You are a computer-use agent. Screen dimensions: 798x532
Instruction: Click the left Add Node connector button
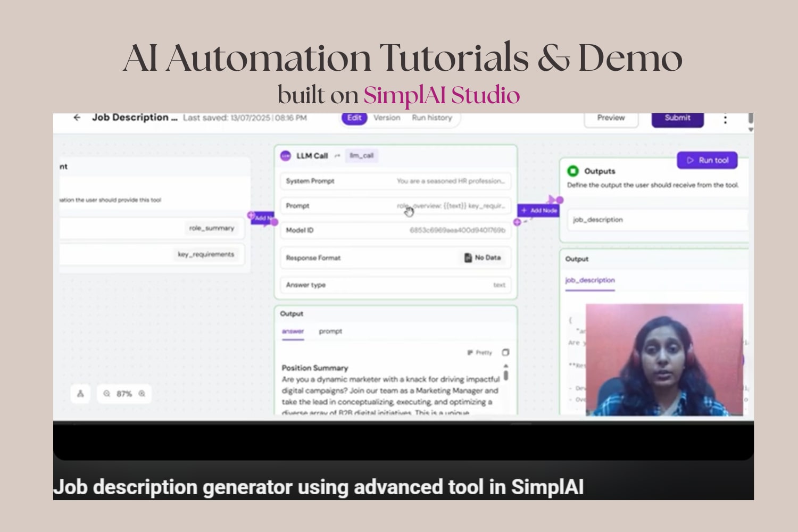click(262, 218)
